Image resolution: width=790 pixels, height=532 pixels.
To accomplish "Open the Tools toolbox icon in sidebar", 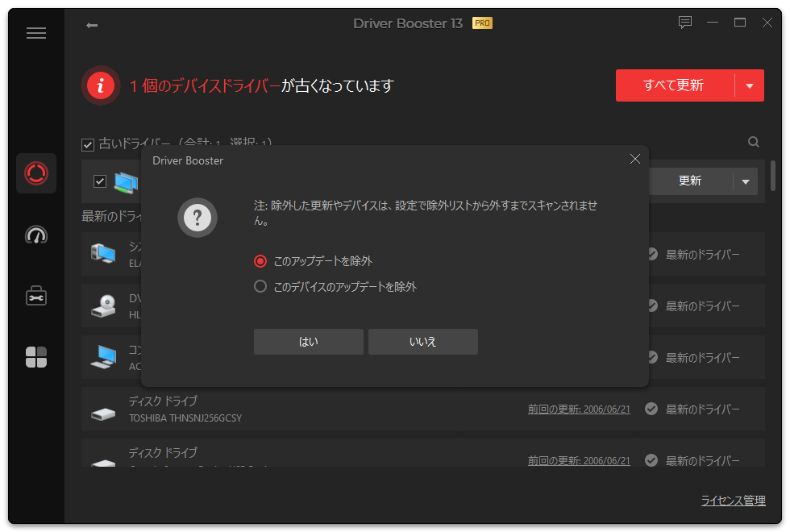I will tap(36, 296).
